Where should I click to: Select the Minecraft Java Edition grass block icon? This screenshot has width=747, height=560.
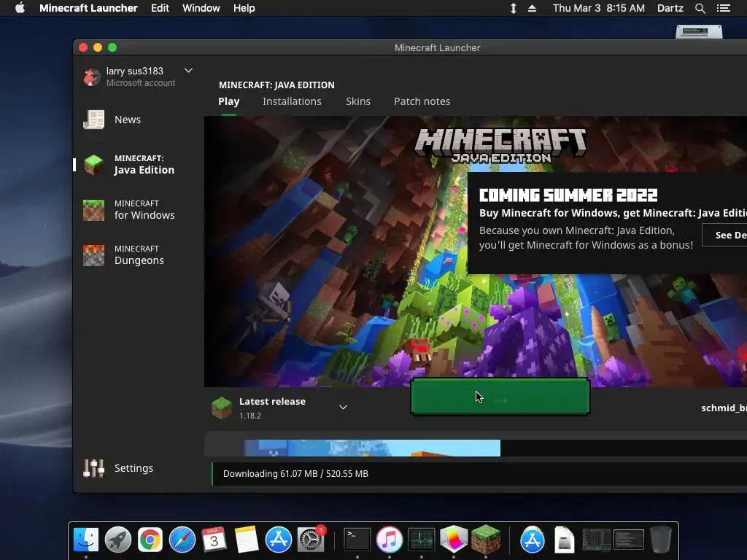coord(94,165)
